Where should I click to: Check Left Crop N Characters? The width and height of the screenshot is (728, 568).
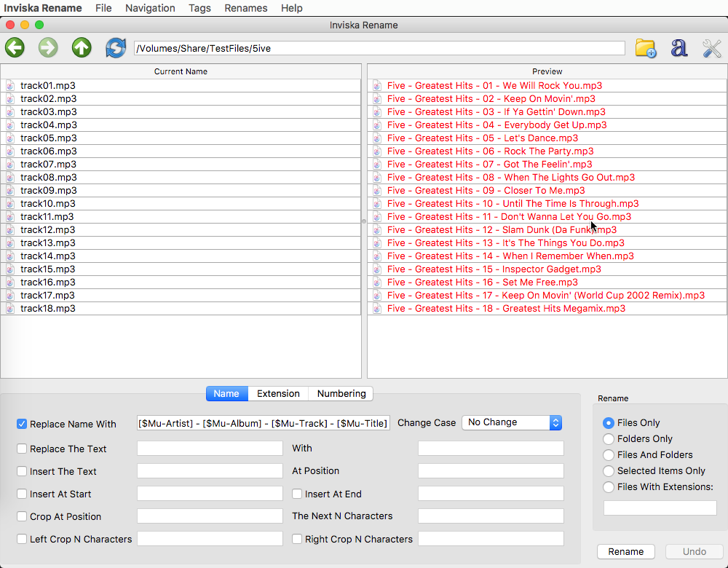pos(22,539)
